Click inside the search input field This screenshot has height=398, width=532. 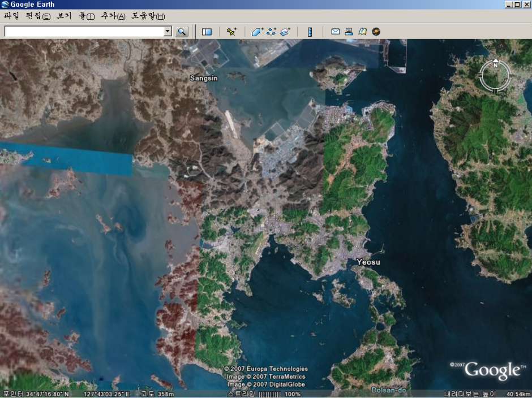[84, 32]
